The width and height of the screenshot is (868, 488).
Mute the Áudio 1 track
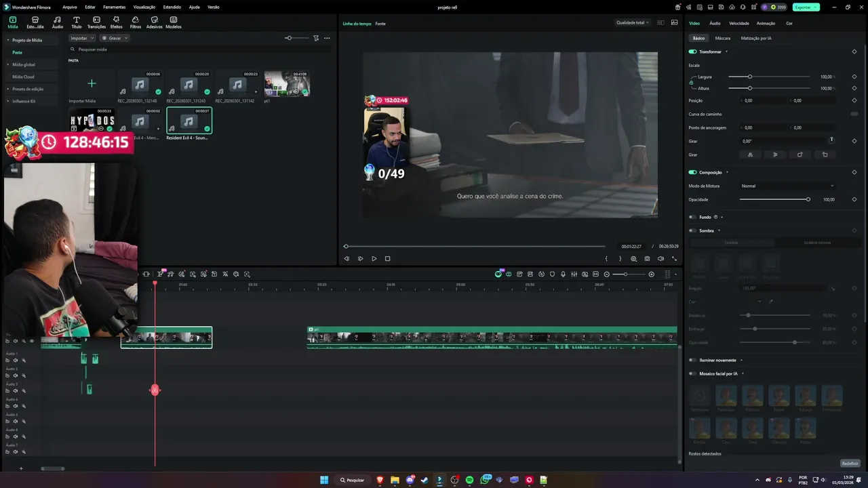pyautogui.click(x=15, y=361)
